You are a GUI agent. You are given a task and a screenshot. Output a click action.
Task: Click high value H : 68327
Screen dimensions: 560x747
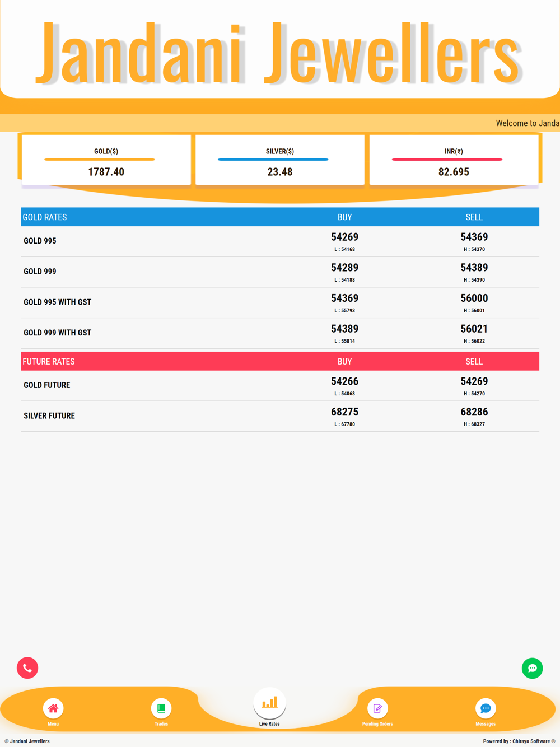(x=474, y=424)
